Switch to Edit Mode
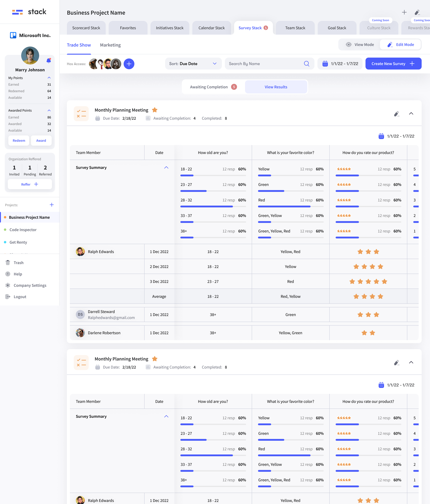 click(x=400, y=44)
